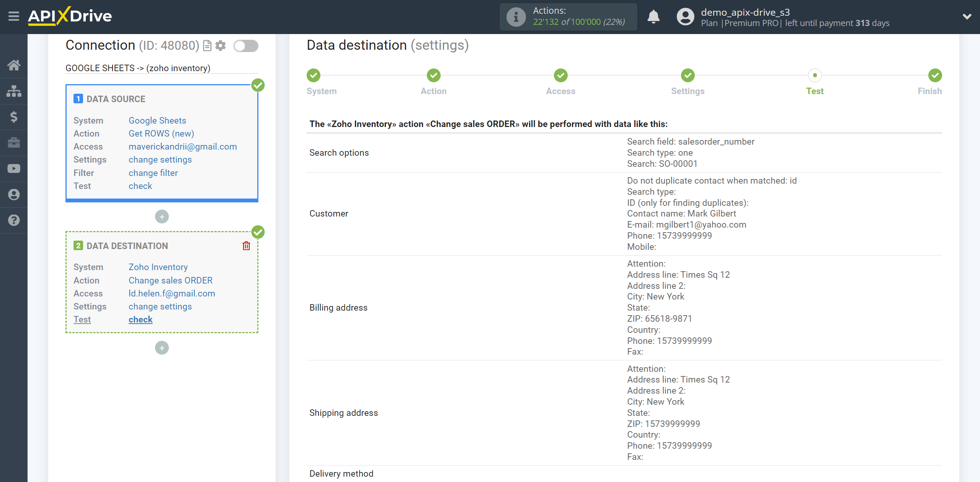Screen dimensions: 980x482
Task: Open the Action step
Action: (434, 76)
